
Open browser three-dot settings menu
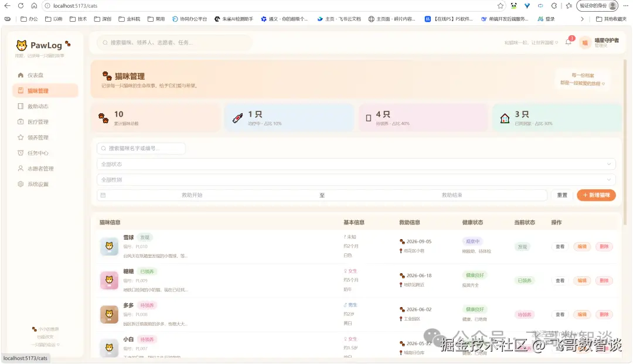[x=626, y=6]
